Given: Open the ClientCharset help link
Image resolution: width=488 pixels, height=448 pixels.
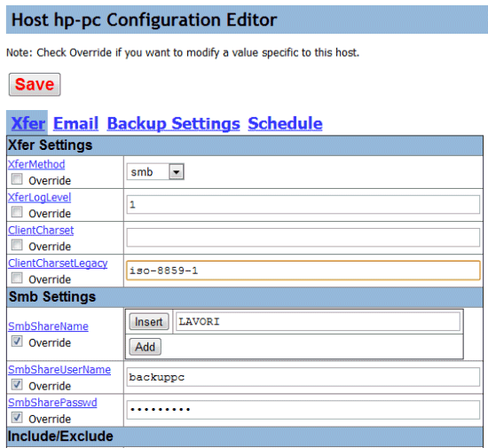Looking at the screenshot, I should pyautogui.click(x=41, y=231).
